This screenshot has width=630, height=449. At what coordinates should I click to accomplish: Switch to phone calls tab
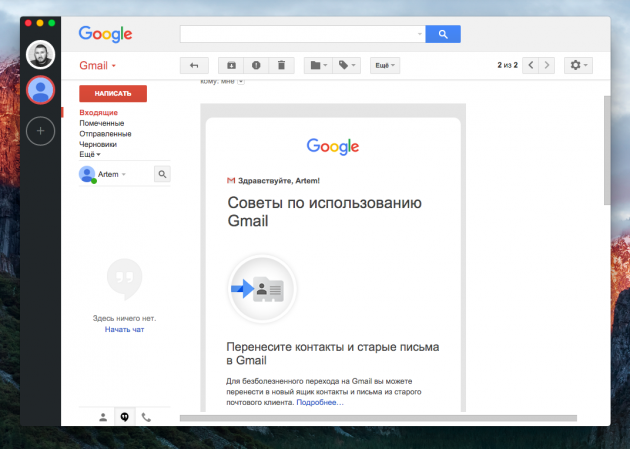pos(146,417)
